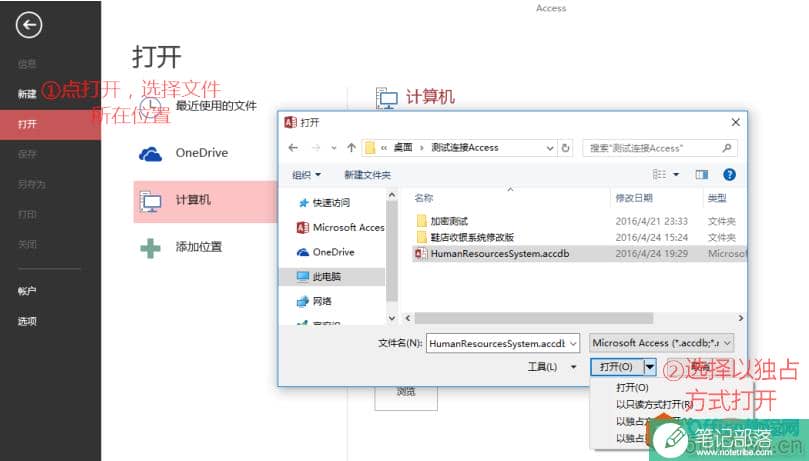Image resolution: width=809 pixels, height=461 pixels.
Task: Sort by 名称 column header
Action: pos(424,198)
